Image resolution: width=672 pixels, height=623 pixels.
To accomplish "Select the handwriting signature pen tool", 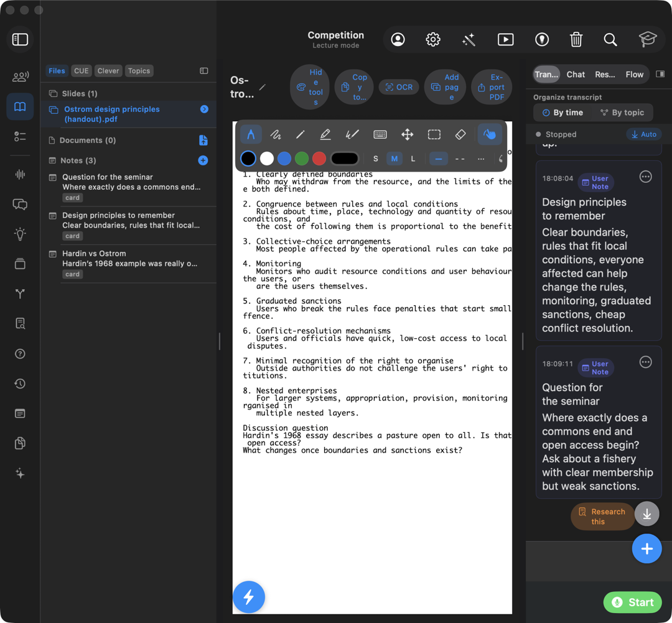I will pos(352,134).
